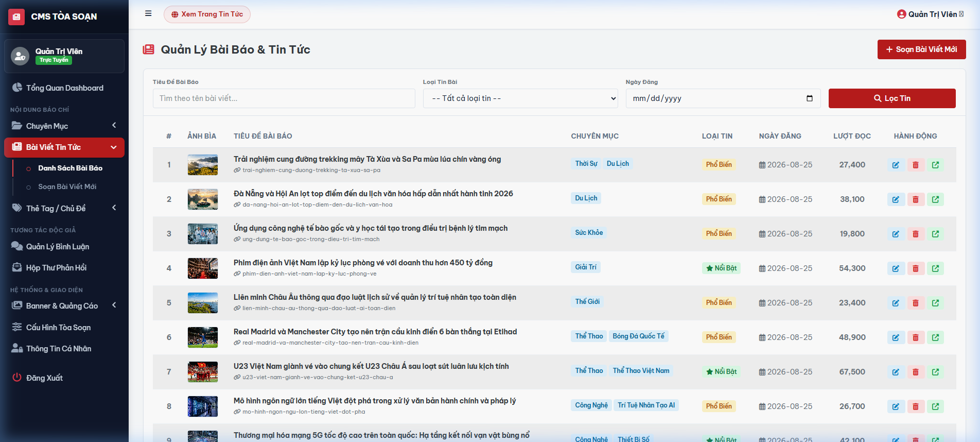Delete article row 2 with trash icon
This screenshot has width=980, height=442.
pyautogui.click(x=916, y=199)
